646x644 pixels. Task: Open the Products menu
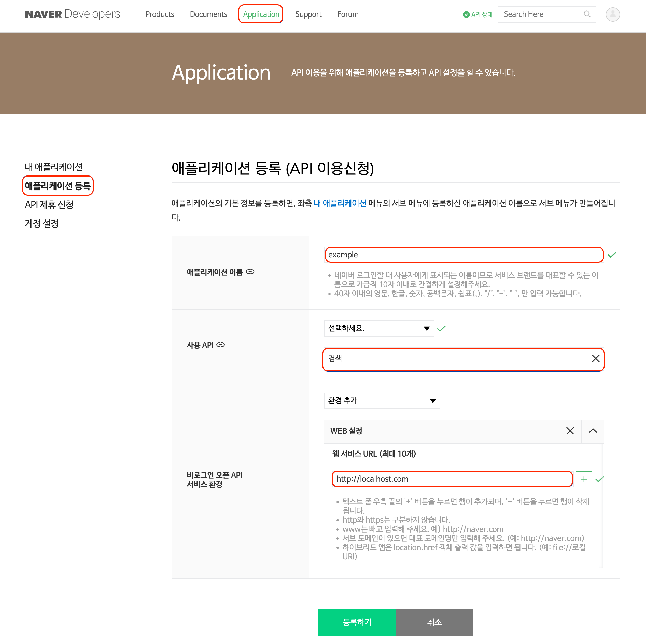[160, 14]
